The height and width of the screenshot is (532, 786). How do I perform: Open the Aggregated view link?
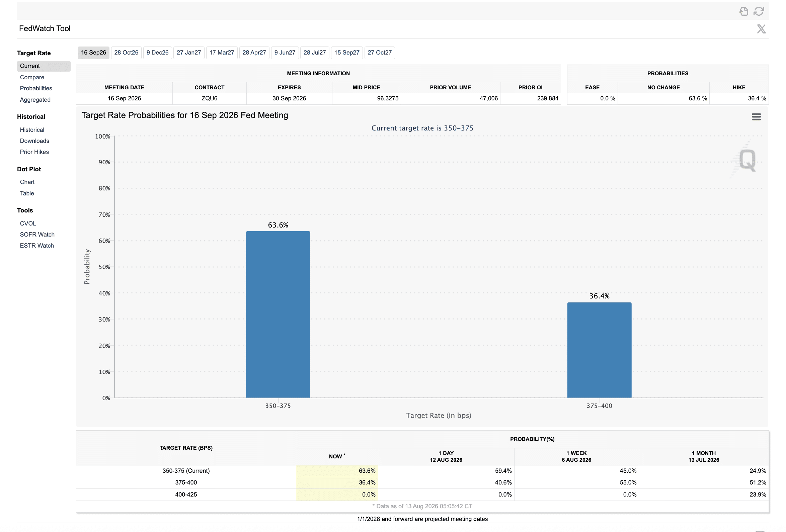tap(35, 100)
